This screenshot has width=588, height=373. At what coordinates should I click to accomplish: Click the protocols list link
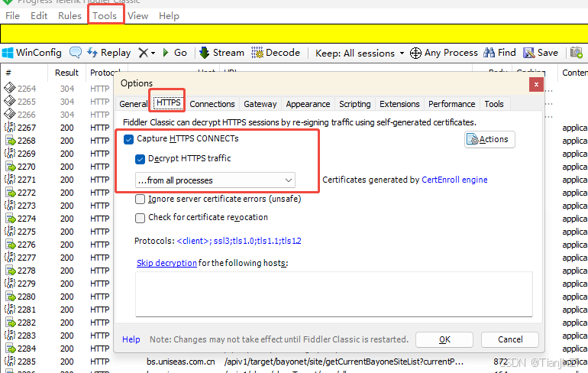point(239,241)
